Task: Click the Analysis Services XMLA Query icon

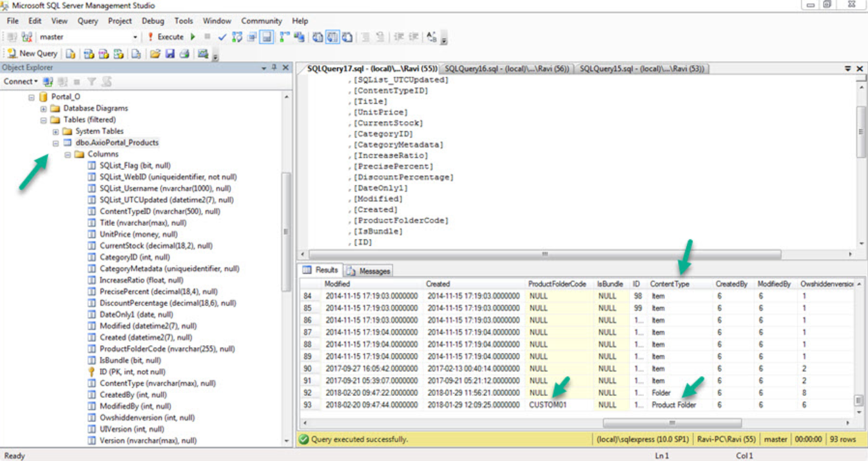Action: tap(119, 54)
